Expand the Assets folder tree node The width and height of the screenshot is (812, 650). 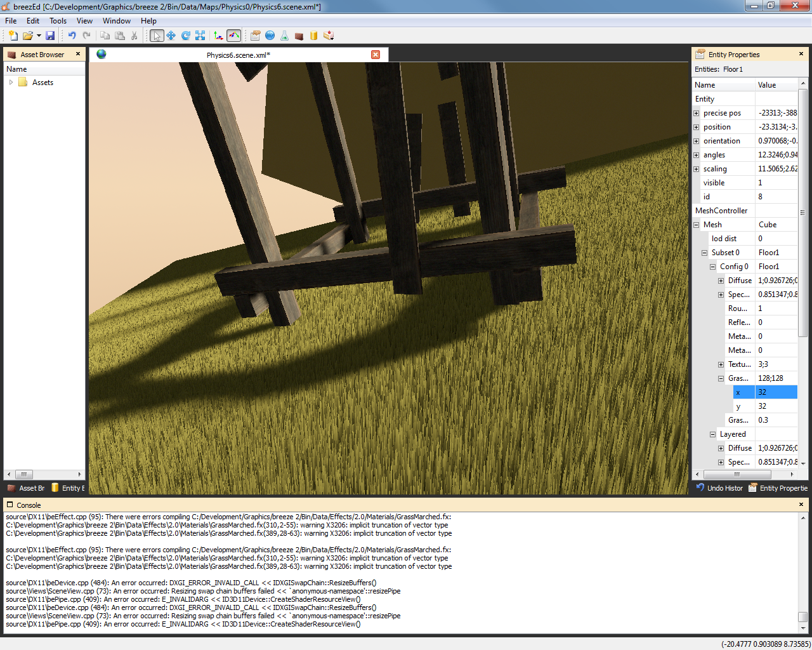[11, 83]
